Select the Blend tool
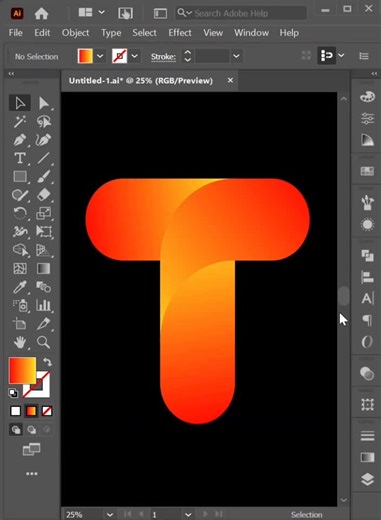Screen dimensions: 381x520 pos(44,287)
